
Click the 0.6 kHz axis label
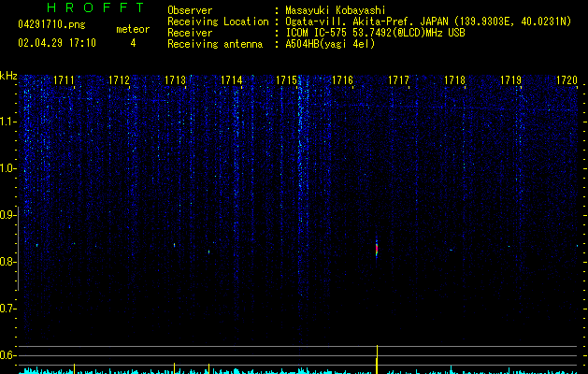(x=8, y=355)
